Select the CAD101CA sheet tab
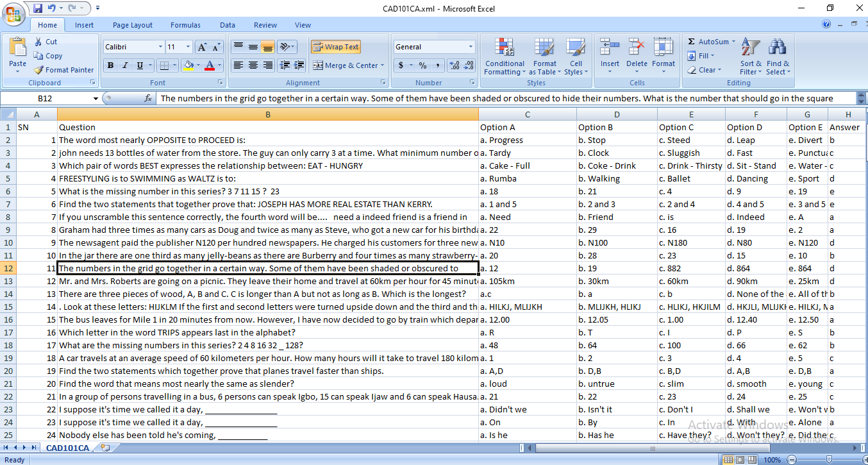Viewport: 868px width, 465px height. (68, 448)
